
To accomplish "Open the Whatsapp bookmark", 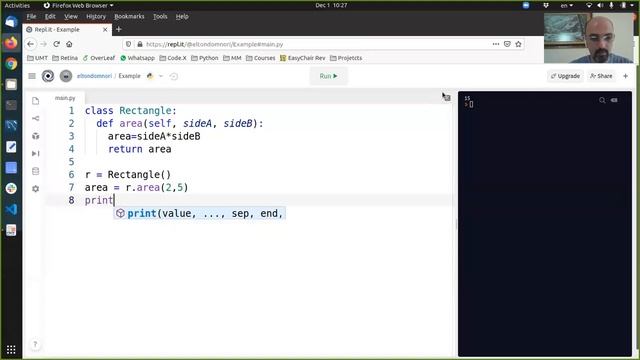I will coord(138,58).
